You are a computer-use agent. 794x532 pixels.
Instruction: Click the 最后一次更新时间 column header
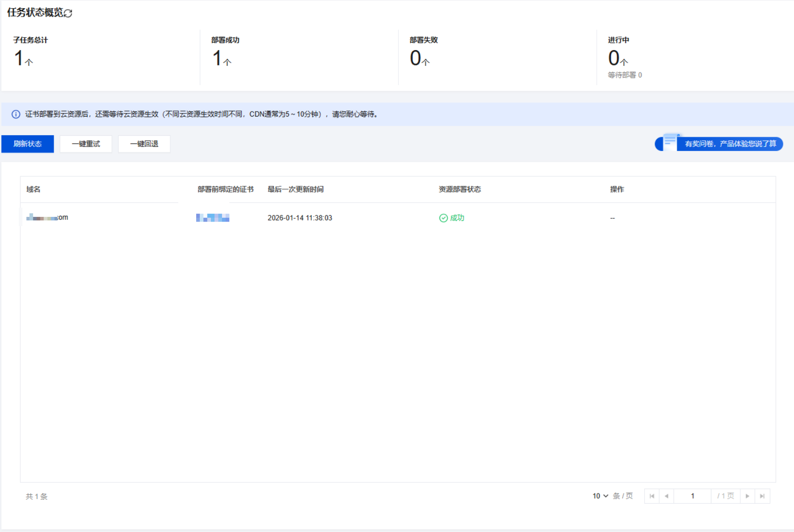pos(295,189)
